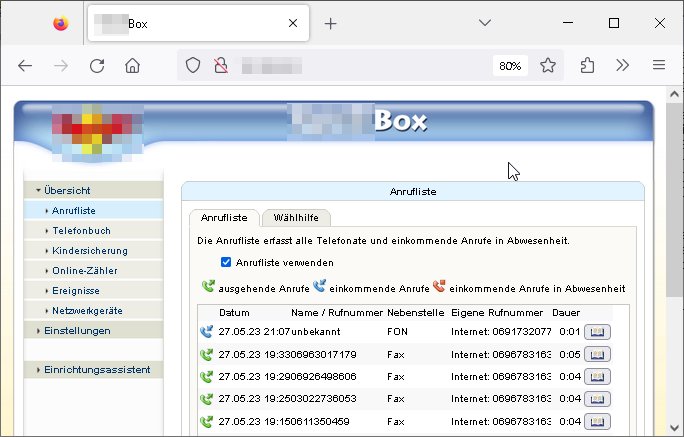Click the page scrollbar down arrow
Viewport: 684px width, 437px height.
[x=674, y=427]
